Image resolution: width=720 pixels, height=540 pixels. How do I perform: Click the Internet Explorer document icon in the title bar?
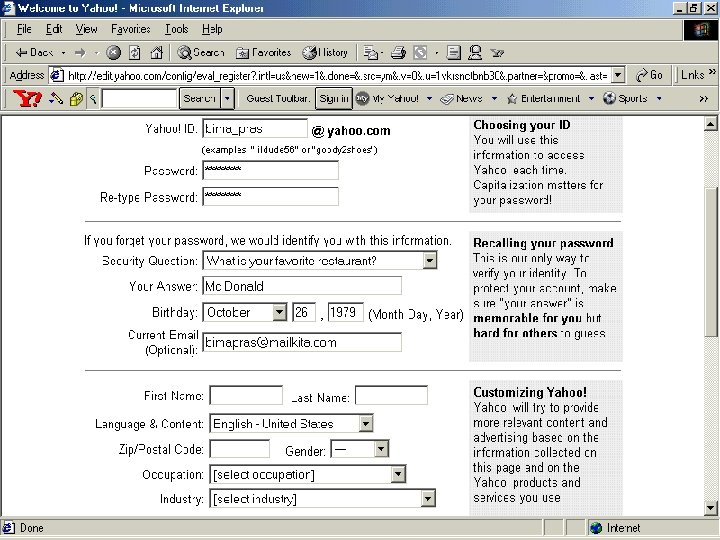8,8
